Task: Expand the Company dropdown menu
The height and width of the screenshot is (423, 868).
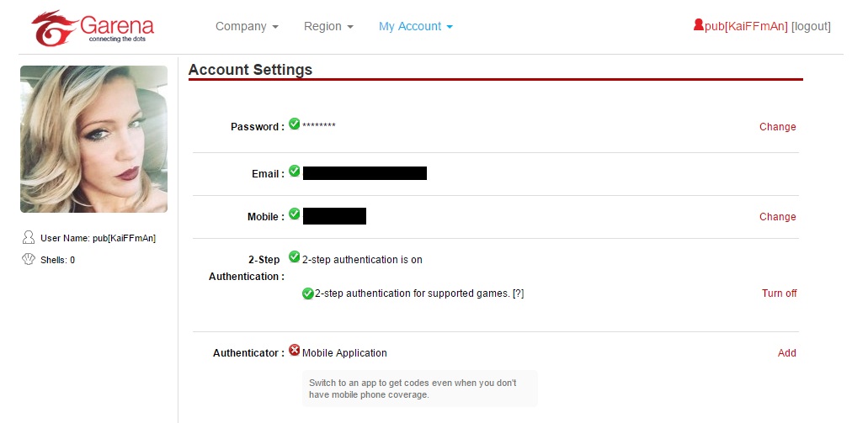Action: [x=247, y=26]
